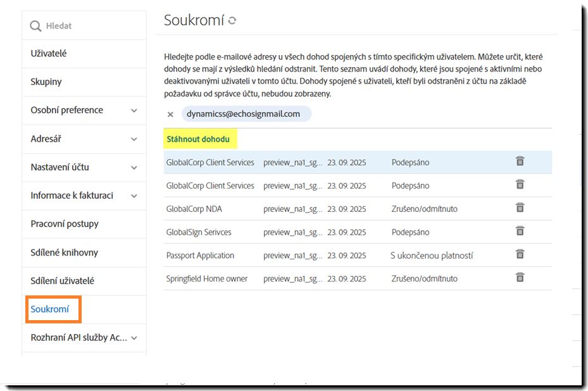
Task: Go to Pracovní postupy
Action: (x=65, y=224)
